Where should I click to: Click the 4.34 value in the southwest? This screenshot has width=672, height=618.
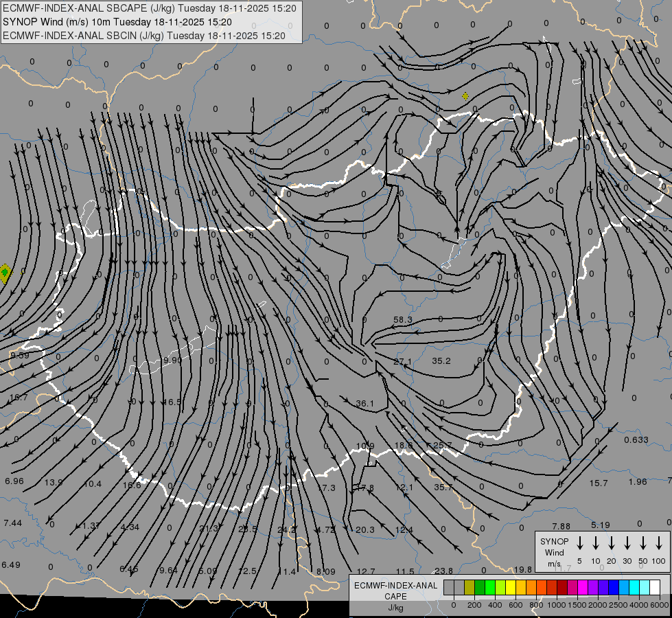(130, 527)
